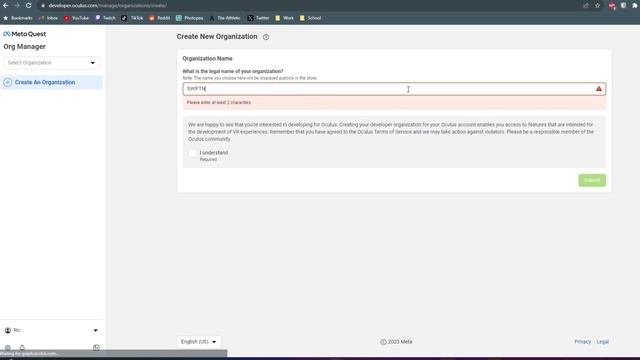Click the red warning icon in the name field
Viewport: 640px width, 360px height.
tap(599, 89)
